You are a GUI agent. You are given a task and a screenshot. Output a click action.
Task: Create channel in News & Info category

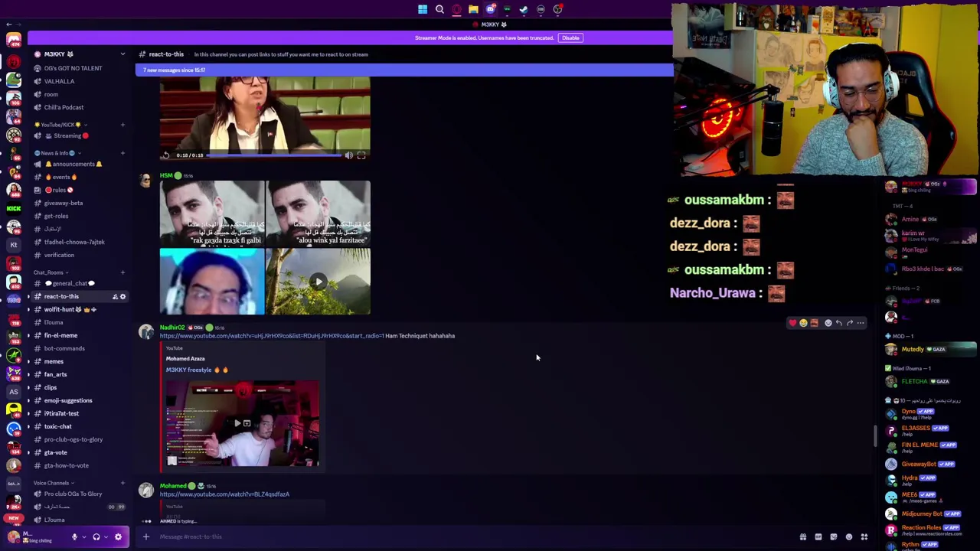coord(122,153)
